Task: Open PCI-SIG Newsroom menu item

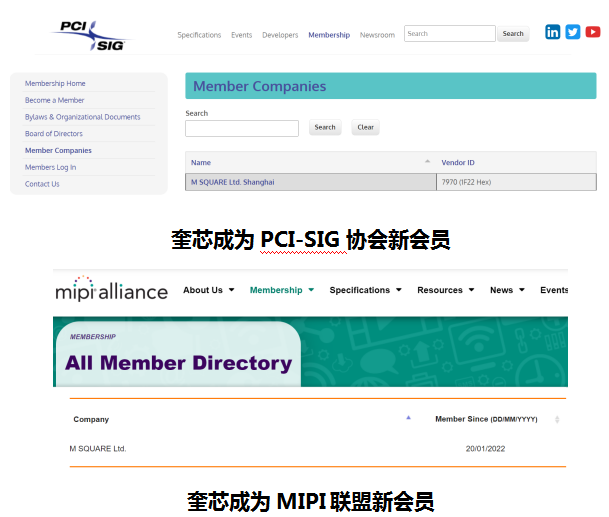Action: pyautogui.click(x=377, y=35)
